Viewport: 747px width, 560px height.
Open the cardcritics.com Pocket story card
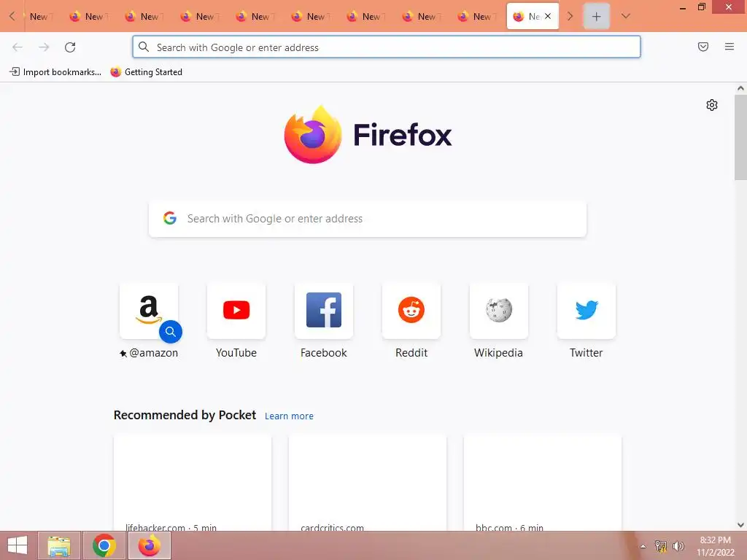click(x=368, y=483)
